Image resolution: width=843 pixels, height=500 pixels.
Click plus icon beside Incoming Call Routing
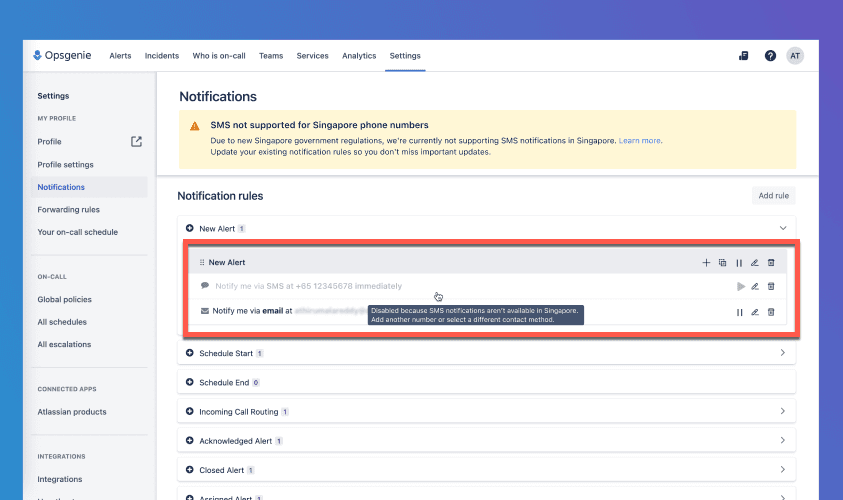(x=189, y=411)
